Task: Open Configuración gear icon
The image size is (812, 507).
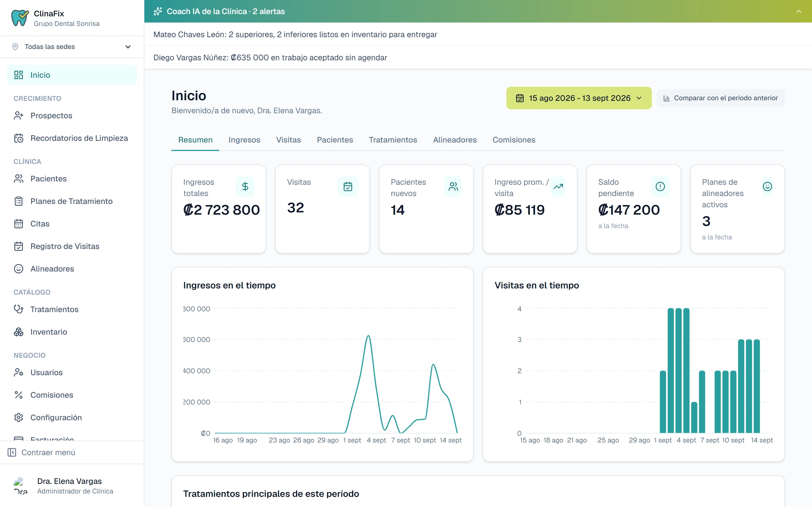Action: click(x=18, y=417)
